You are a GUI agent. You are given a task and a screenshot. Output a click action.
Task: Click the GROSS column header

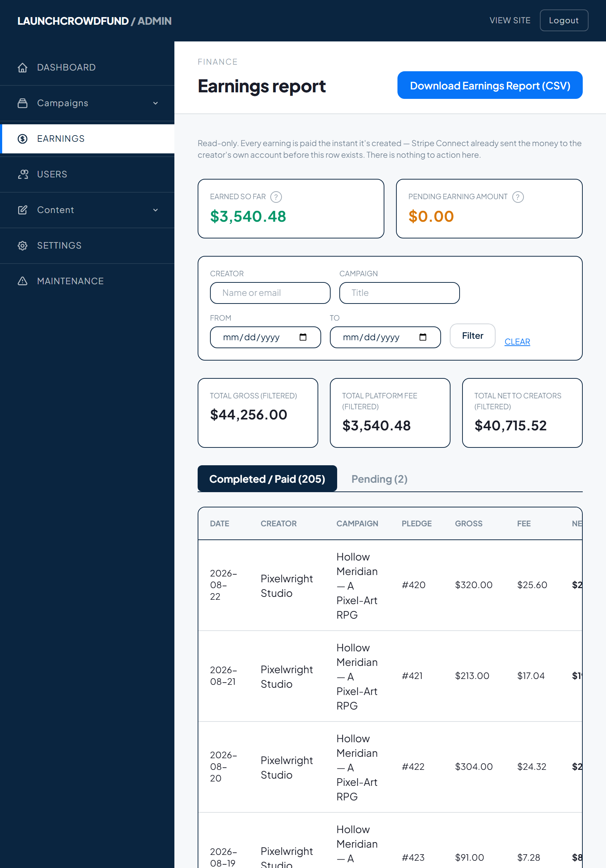(x=468, y=523)
